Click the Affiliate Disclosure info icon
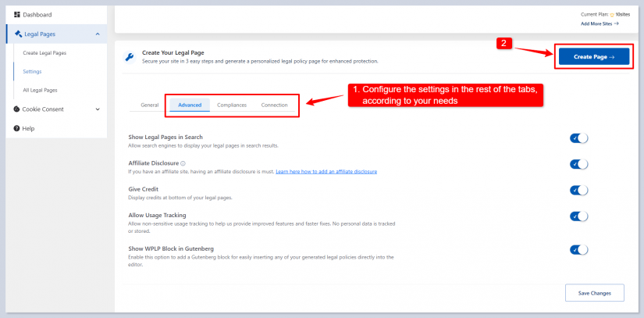The width and height of the screenshot is (644, 318). (183, 163)
